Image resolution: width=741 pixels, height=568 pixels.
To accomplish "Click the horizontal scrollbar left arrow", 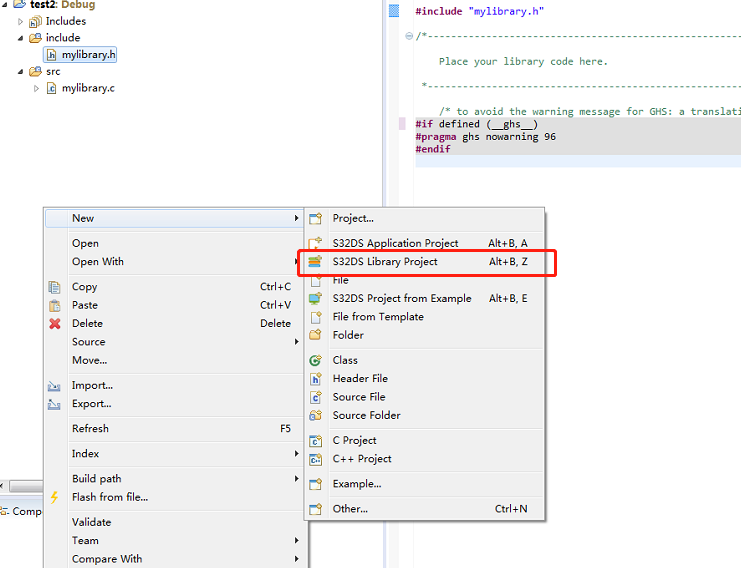I will coord(2,486).
